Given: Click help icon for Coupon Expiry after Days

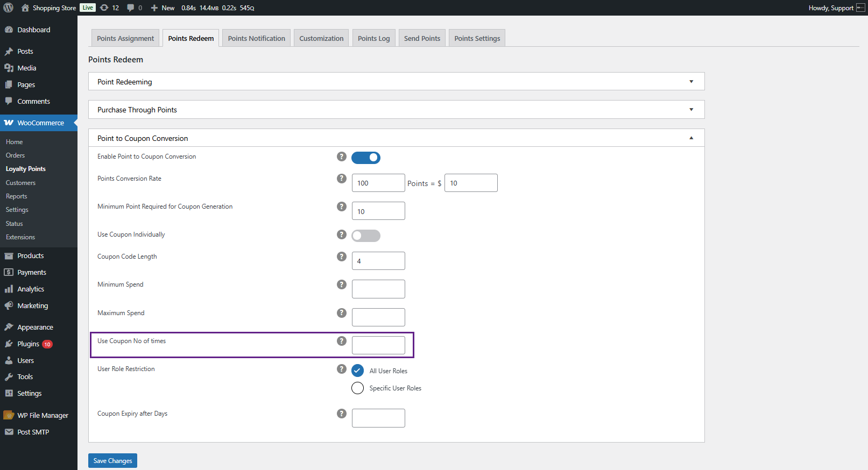Looking at the screenshot, I should pyautogui.click(x=341, y=414).
